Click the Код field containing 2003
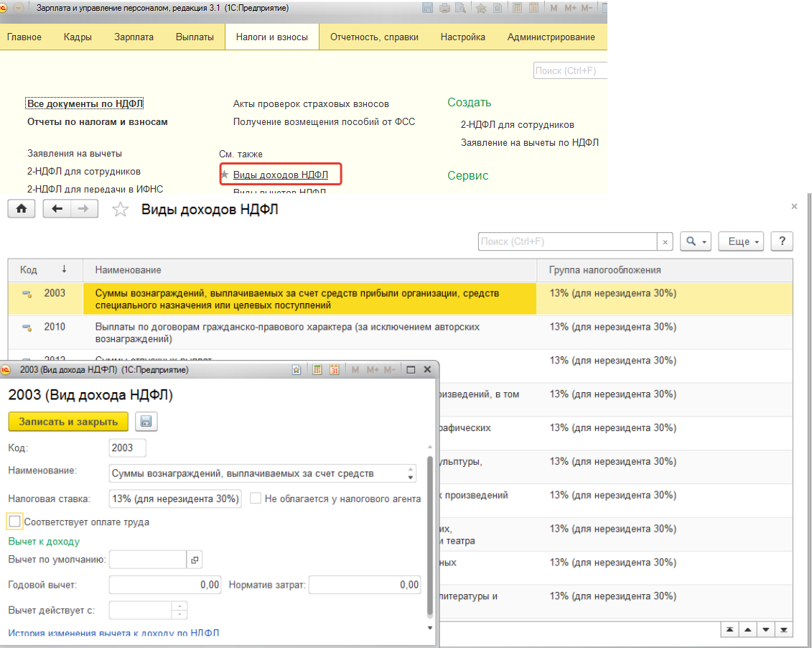 [127, 448]
